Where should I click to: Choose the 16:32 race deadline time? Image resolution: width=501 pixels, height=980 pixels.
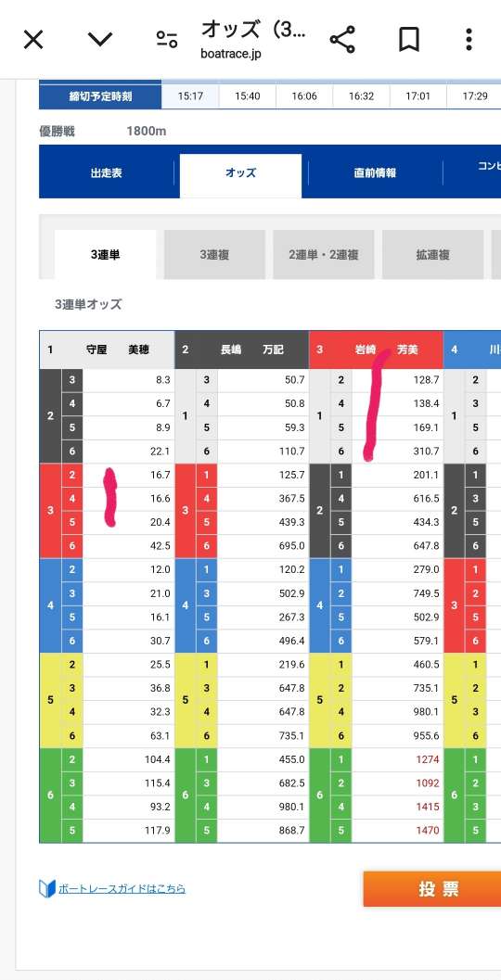361,96
